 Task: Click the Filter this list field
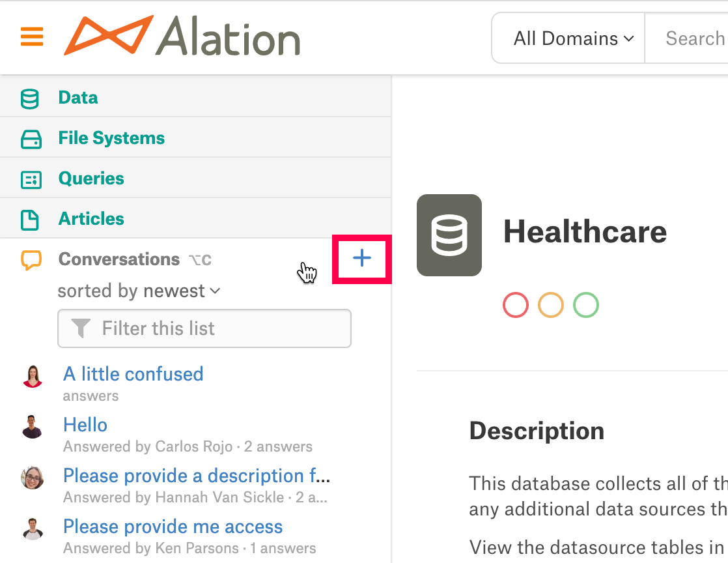[x=204, y=328]
